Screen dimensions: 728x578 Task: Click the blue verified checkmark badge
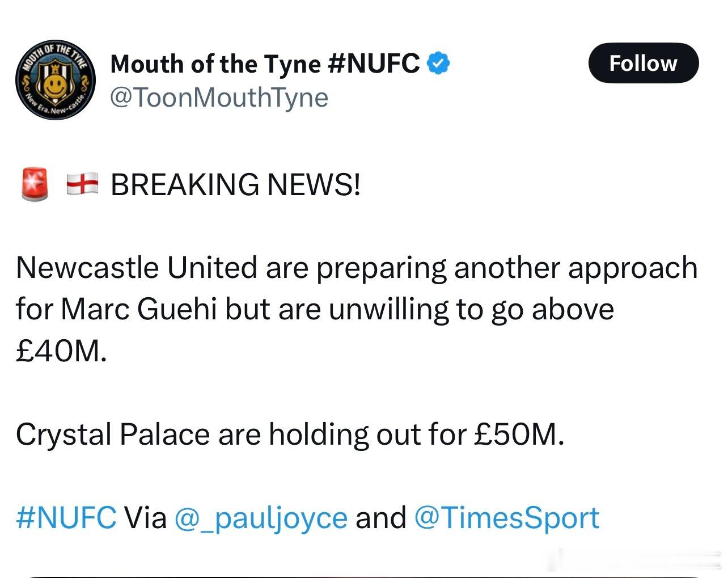click(x=438, y=63)
